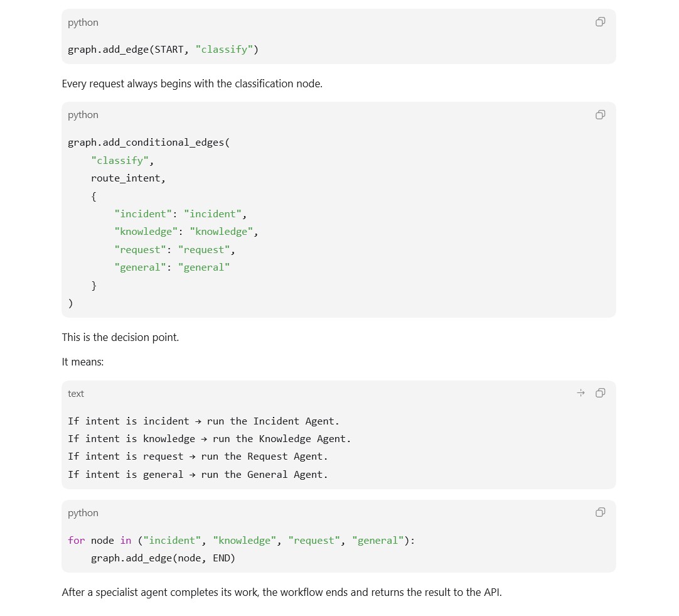This screenshot has width=679, height=616.
Task: Copy the for-loop add_edge END code block
Action: (x=600, y=512)
